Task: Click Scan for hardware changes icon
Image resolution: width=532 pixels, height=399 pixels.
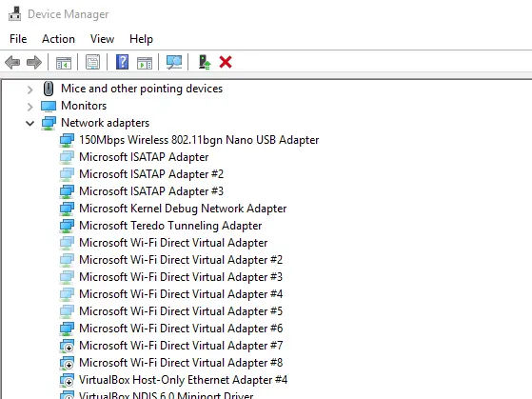Action: click(x=174, y=62)
